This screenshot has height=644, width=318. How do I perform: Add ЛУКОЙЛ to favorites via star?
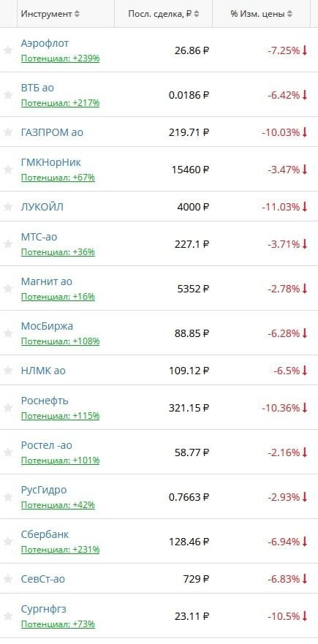pos(8,207)
